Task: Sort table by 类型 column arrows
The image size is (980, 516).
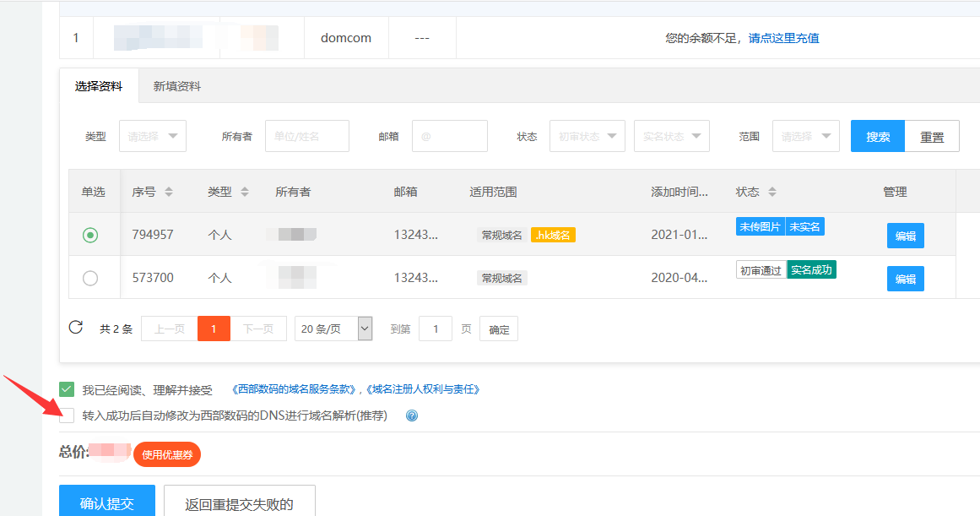Action: coord(245,192)
